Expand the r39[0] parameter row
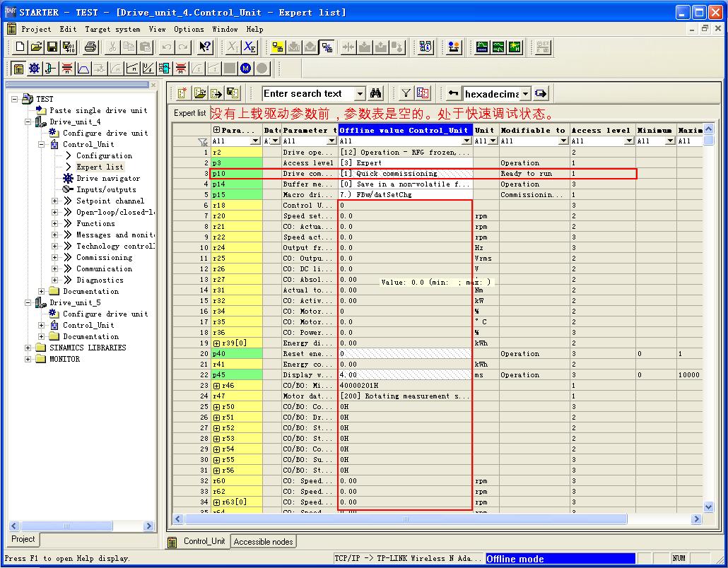Viewport: 728px width, 568px height. tap(216, 343)
